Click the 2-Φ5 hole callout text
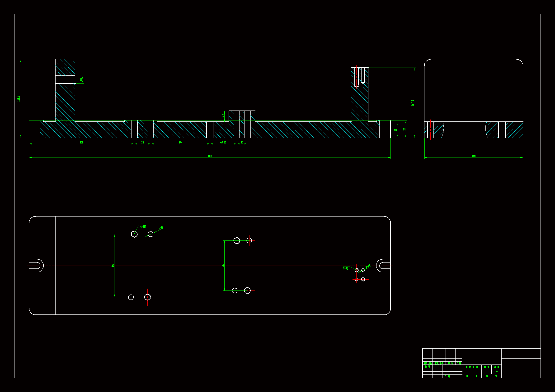Viewport: 555px width, 392px height. pyautogui.click(x=368, y=266)
